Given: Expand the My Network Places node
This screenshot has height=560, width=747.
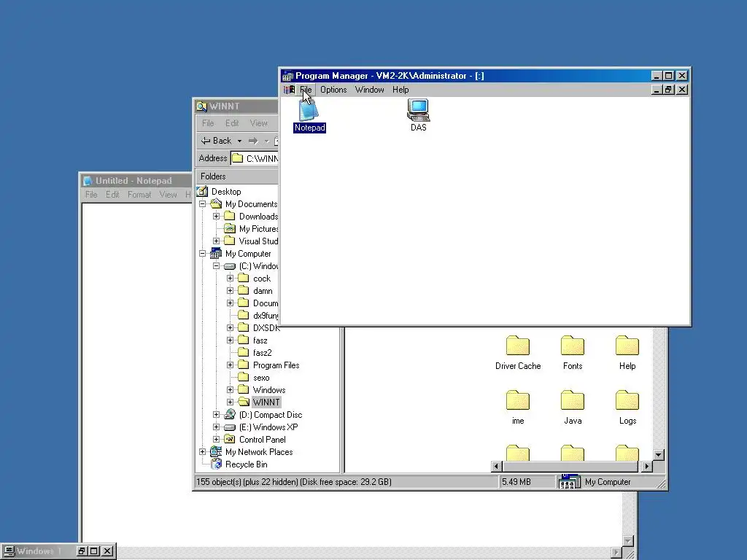Looking at the screenshot, I should coord(203,451).
